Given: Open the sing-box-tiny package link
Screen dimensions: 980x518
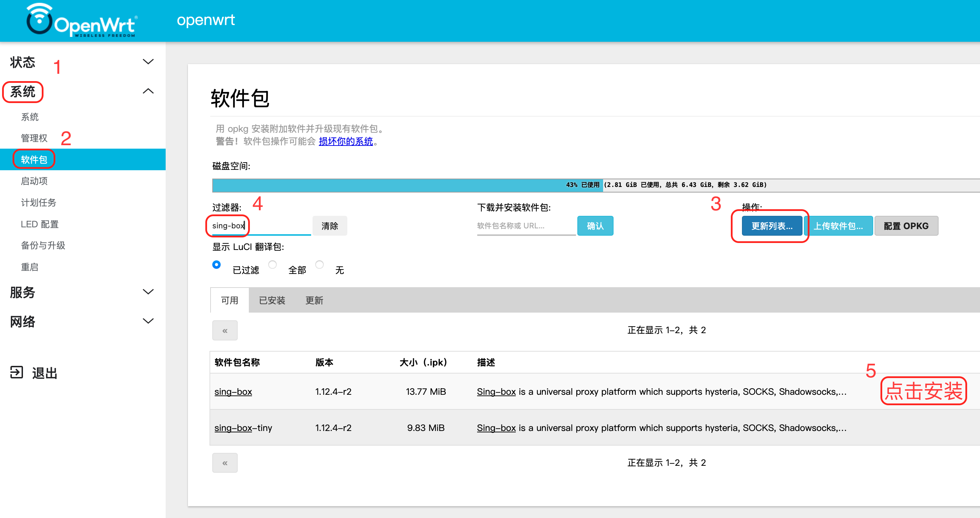Looking at the screenshot, I should [x=243, y=428].
